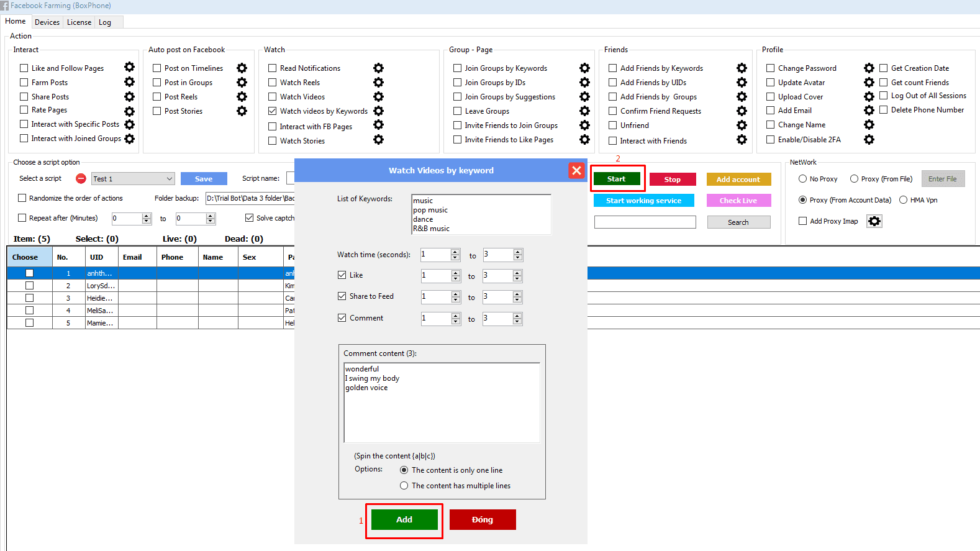Open settings gear for Post on Timelines
This screenshot has height=551, width=980.
[x=242, y=68]
